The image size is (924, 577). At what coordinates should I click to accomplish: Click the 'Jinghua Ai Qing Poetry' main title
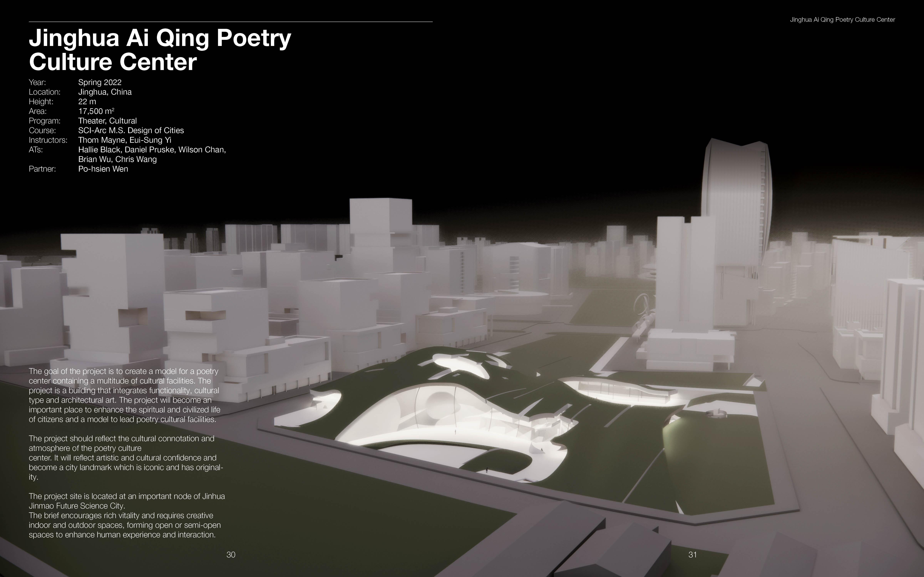pos(160,38)
